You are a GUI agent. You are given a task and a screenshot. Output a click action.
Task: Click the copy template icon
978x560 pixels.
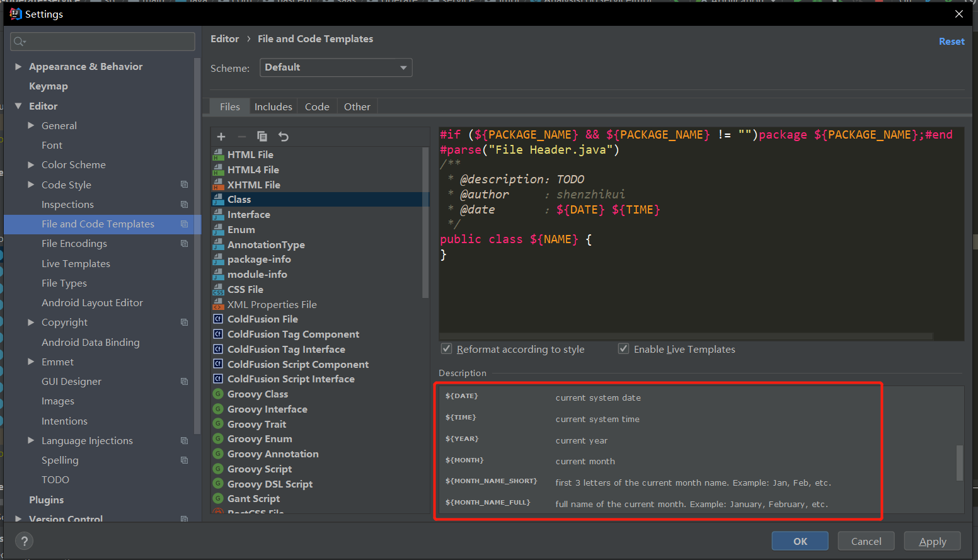[x=262, y=137]
